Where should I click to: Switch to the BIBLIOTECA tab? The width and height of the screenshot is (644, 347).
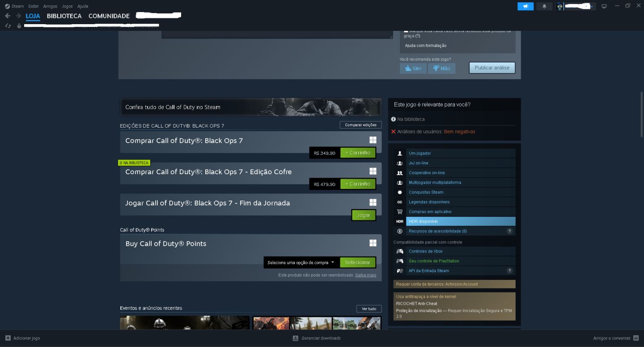[64, 16]
